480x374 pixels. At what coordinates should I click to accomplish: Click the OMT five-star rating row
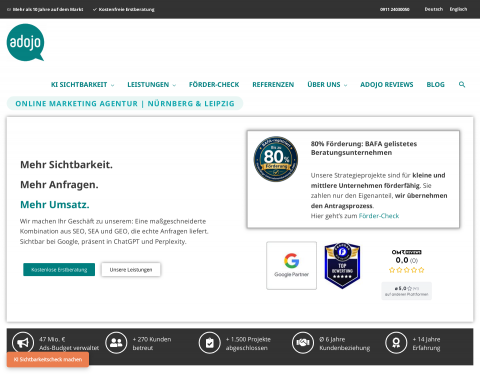406,270
